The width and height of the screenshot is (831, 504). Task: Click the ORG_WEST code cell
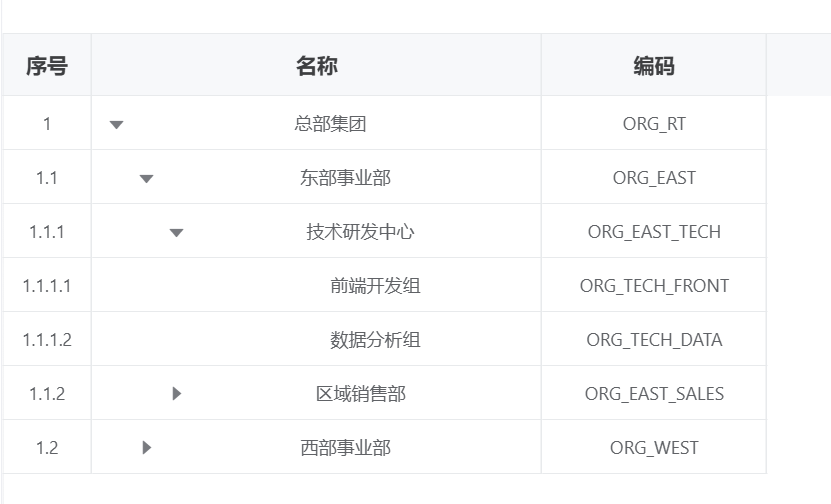click(654, 448)
